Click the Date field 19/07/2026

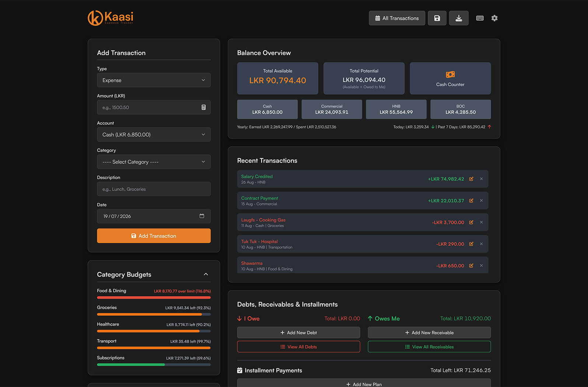coord(154,216)
